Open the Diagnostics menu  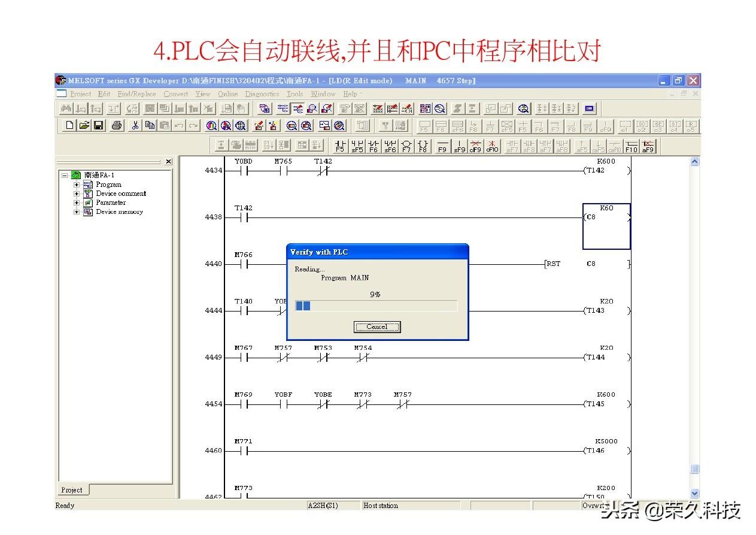point(262,94)
